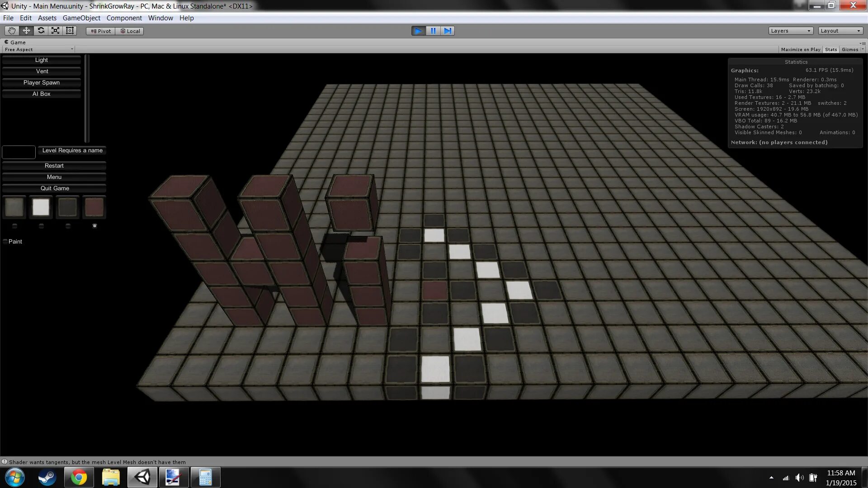Click the Step button to advance frame

click(x=447, y=30)
